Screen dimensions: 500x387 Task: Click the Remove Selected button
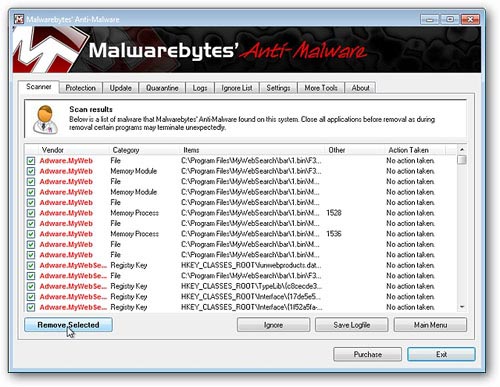(x=68, y=325)
